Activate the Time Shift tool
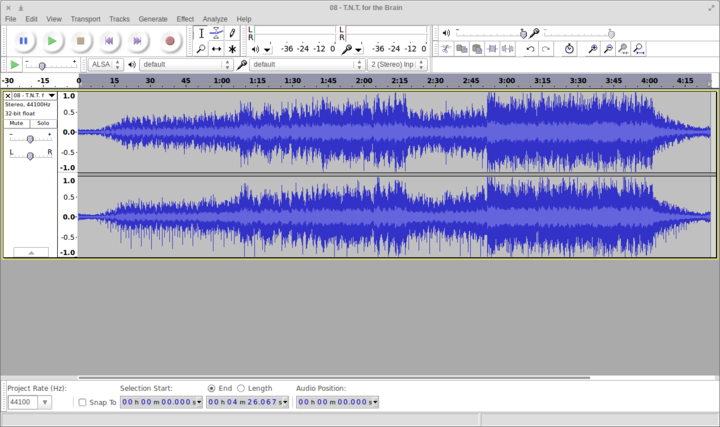The width and height of the screenshot is (720, 427). (x=217, y=49)
